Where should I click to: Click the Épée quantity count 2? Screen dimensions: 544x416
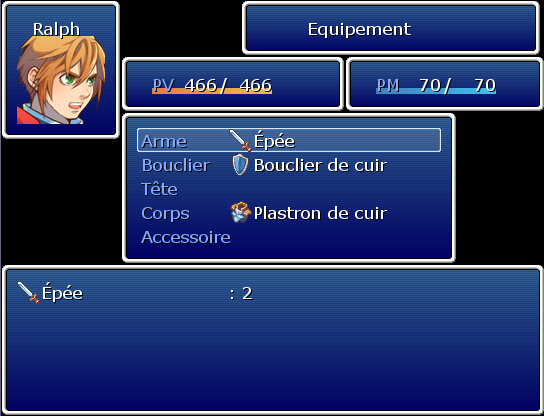pyautogui.click(x=247, y=294)
